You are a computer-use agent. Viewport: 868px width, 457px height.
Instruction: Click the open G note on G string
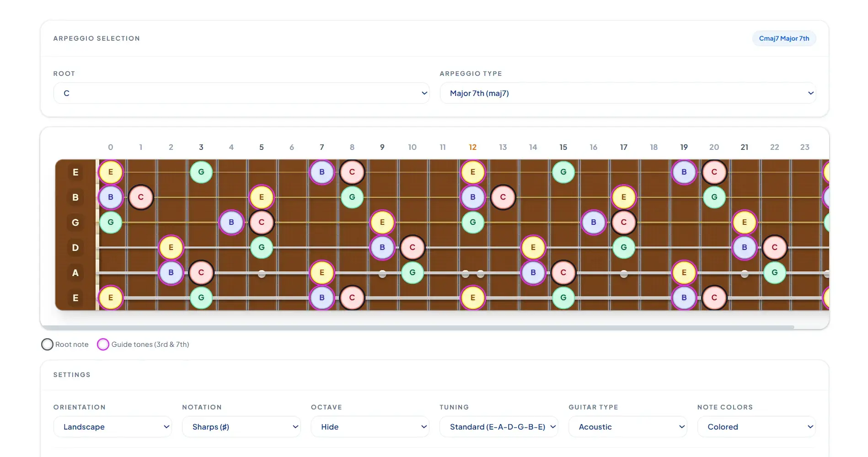pos(111,223)
